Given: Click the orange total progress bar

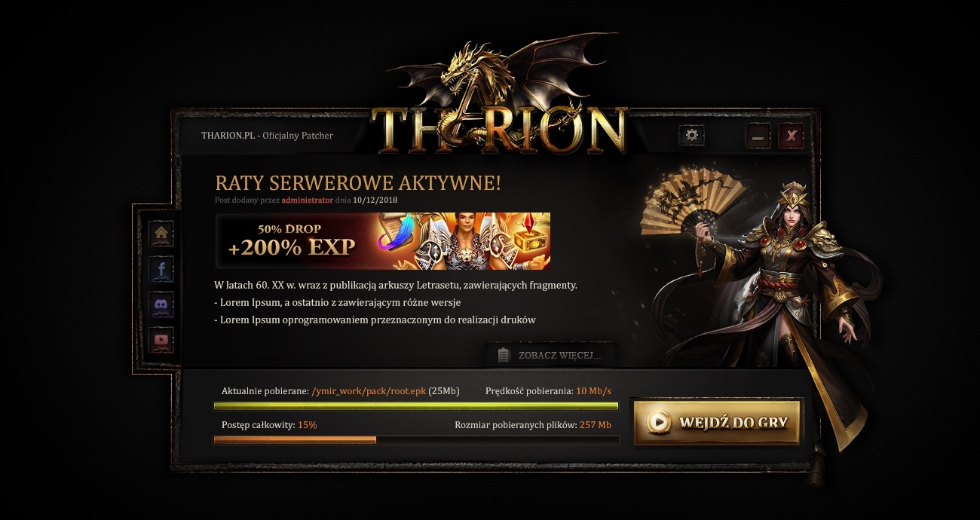Looking at the screenshot, I should 416,439.
